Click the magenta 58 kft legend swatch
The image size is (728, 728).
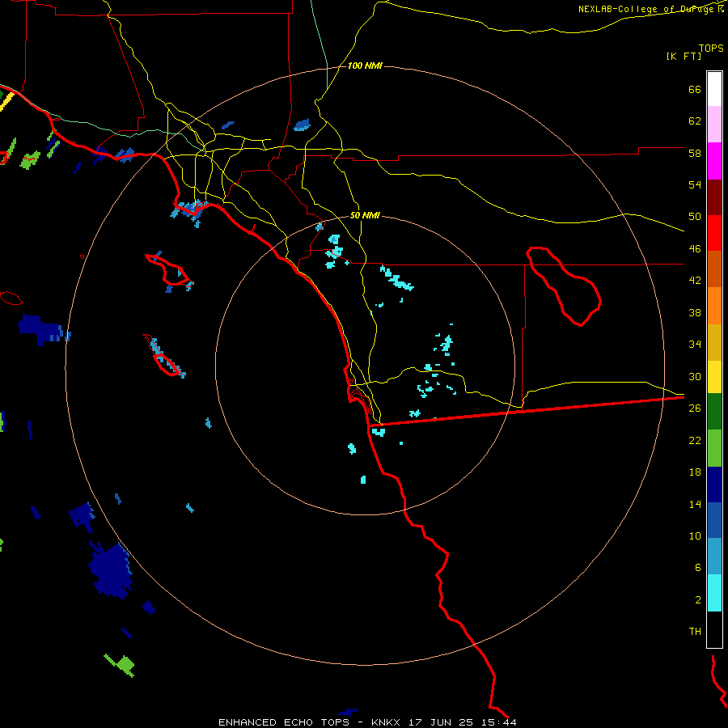tap(714, 161)
